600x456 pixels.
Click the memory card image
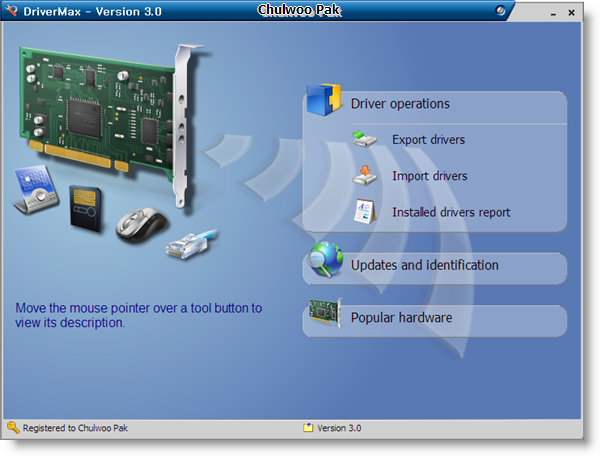coord(85,208)
